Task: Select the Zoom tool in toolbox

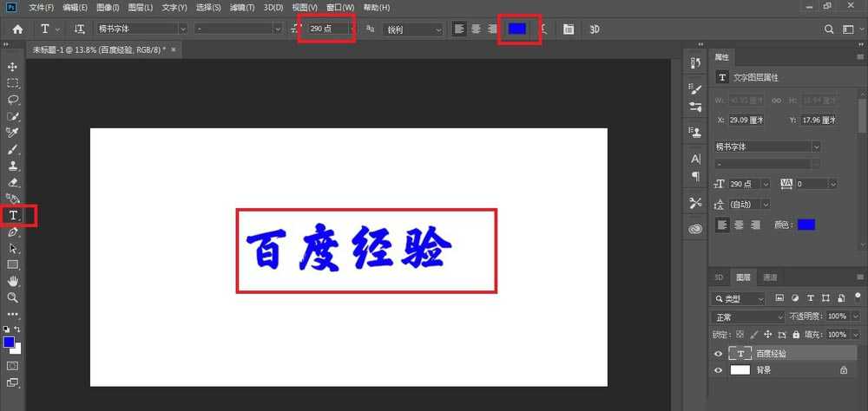Action: 13,297
